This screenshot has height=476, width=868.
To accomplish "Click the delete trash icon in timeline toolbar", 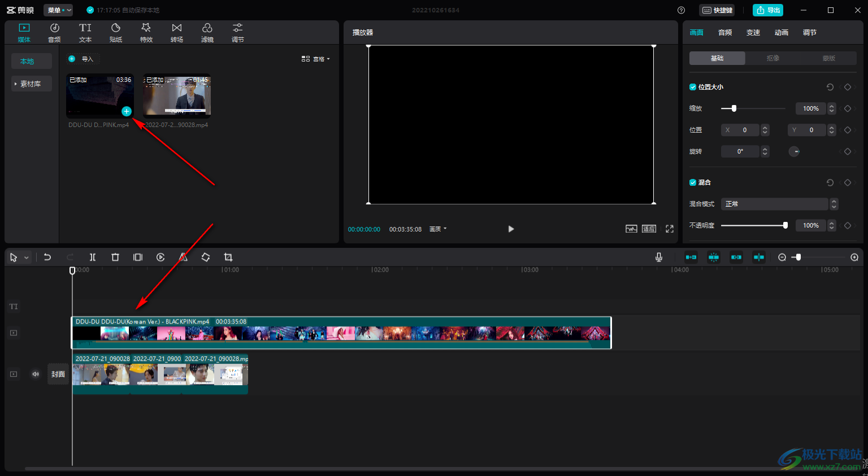I will coord(115,257).
